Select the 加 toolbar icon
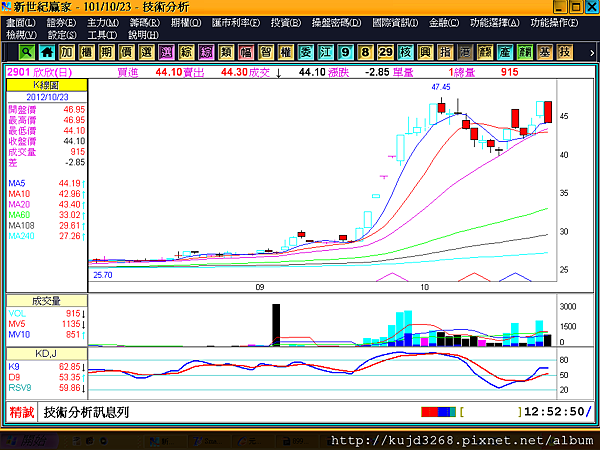 pyautogui.click(x=67, y=52)
